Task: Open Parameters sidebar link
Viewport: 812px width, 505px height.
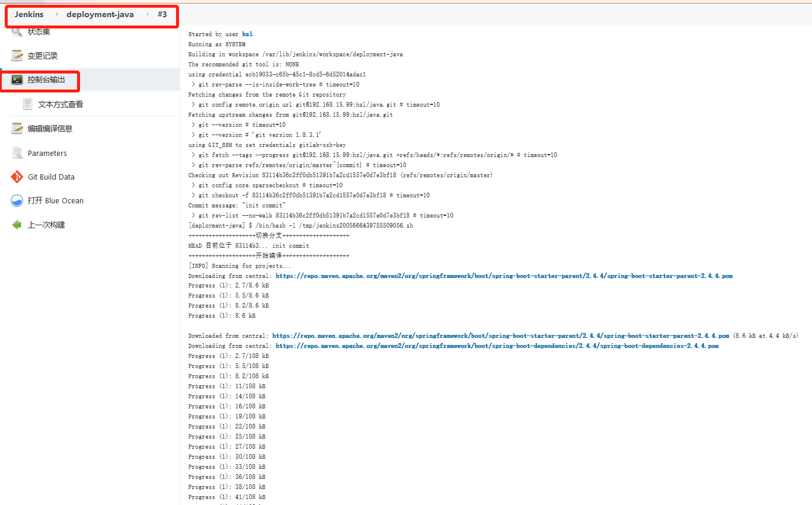Action: pos(47,153)
